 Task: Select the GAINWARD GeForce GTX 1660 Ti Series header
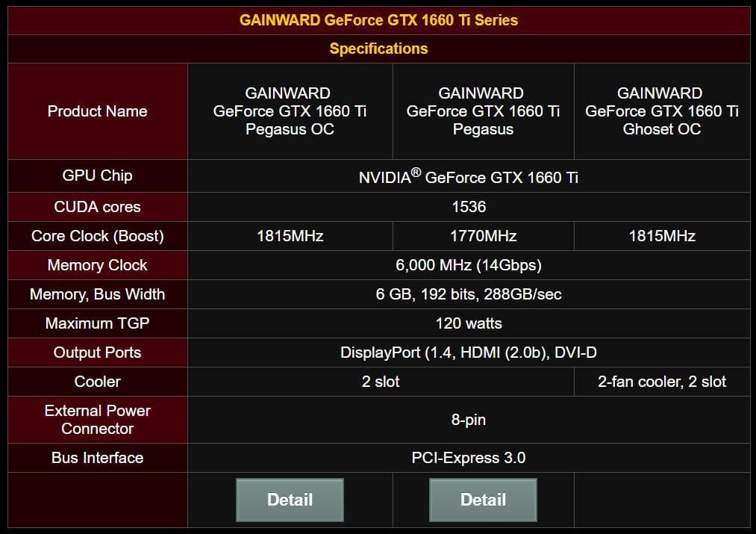(x=378, y=20)
